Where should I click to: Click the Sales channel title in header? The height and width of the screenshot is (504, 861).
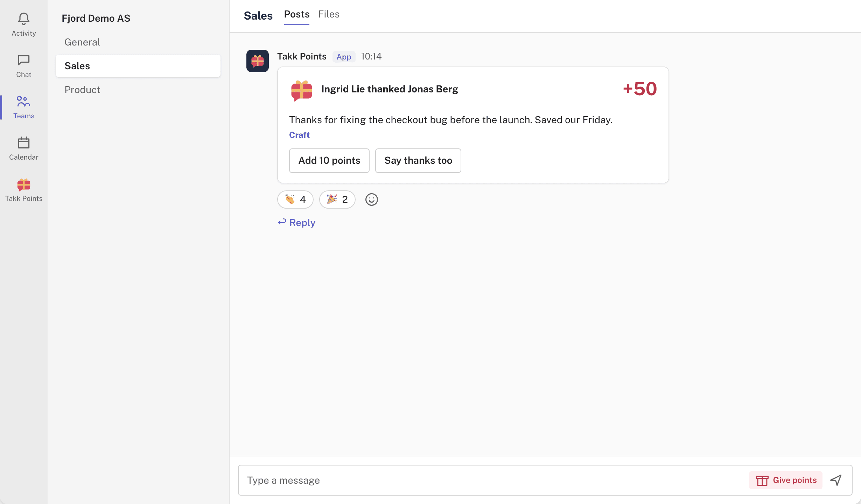[x=258, y=16]
